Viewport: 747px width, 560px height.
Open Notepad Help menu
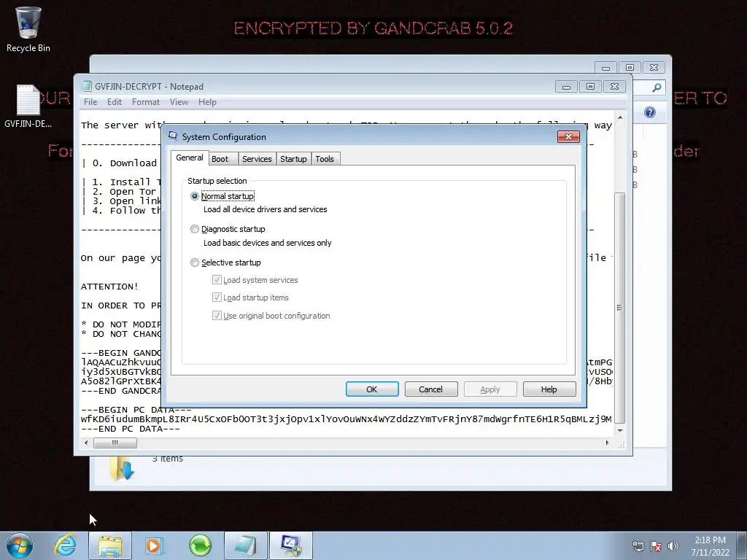tap(207, 102)
